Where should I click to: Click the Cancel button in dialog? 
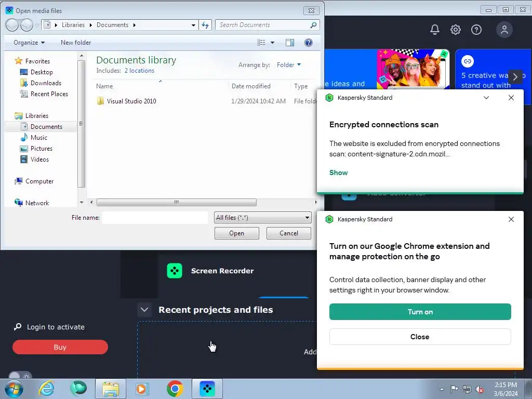click(289, 233)
